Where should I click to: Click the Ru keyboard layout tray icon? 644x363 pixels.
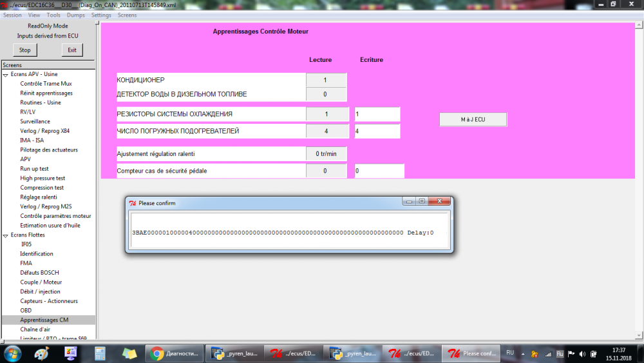pos(560,354)
